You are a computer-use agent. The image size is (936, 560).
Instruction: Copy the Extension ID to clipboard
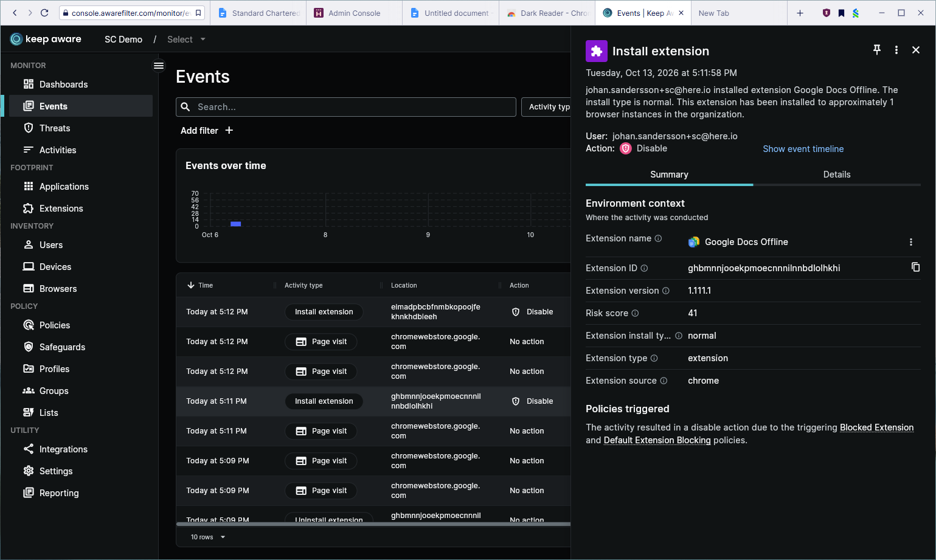click(x=915, y=268)
